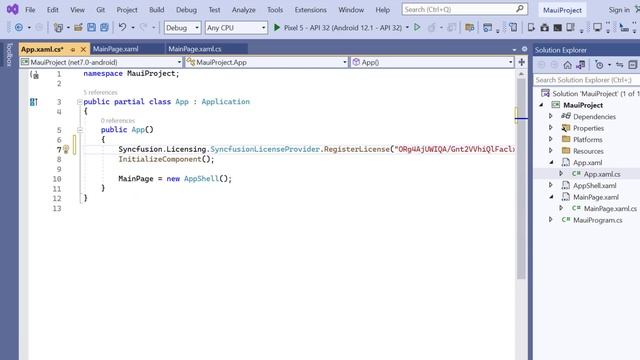Click the Search (Ctrl+Q) box
The width and height of the screenshot is (640, 360).
coord(464,9)
